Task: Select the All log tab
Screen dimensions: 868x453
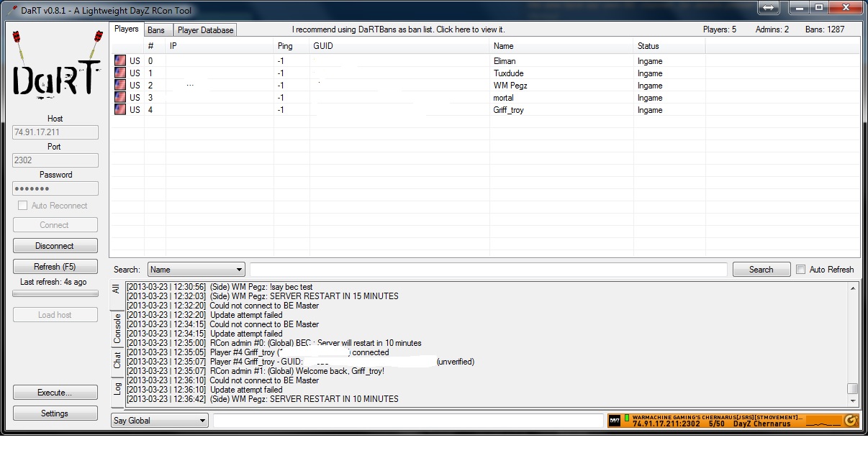Action: (x=117, y=289)
